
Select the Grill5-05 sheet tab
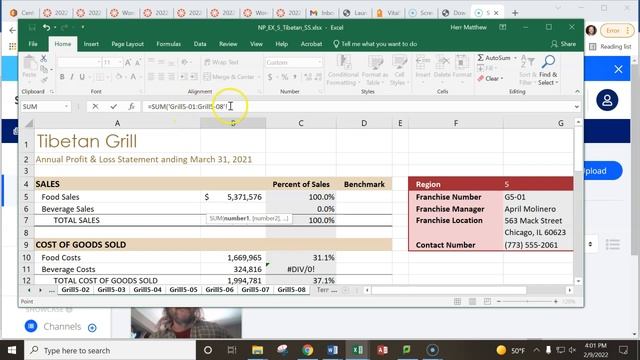183,290
